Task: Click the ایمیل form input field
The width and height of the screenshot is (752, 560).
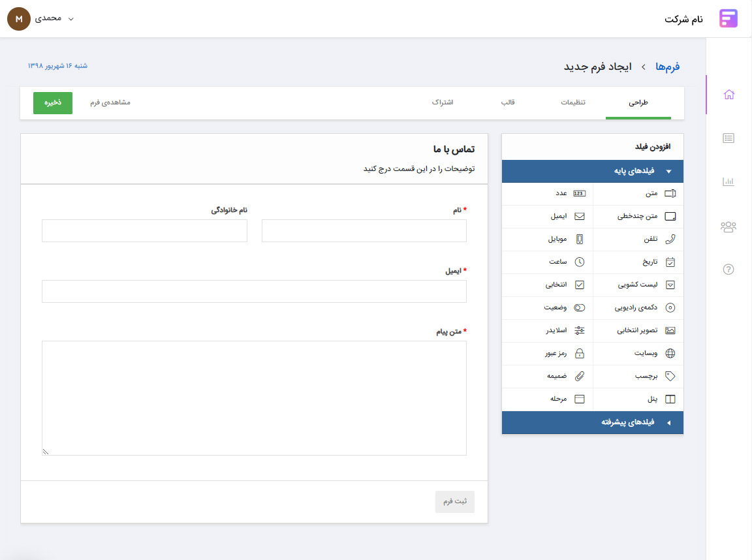Action: [x=254, y=292]
